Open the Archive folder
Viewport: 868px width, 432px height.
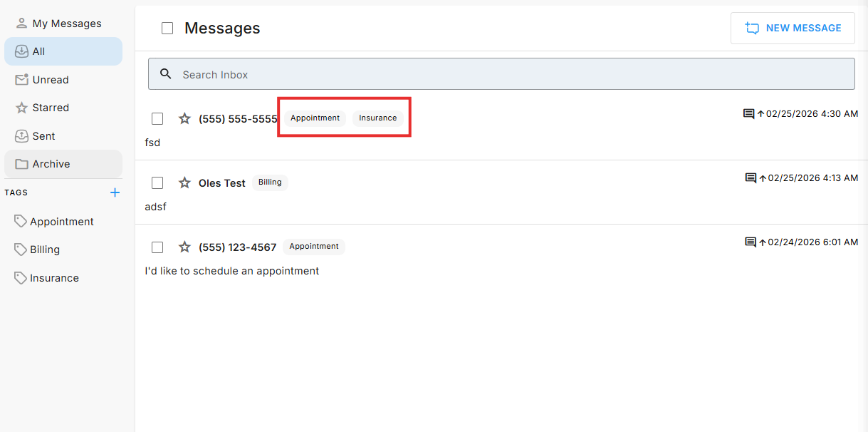pos(51,164)
